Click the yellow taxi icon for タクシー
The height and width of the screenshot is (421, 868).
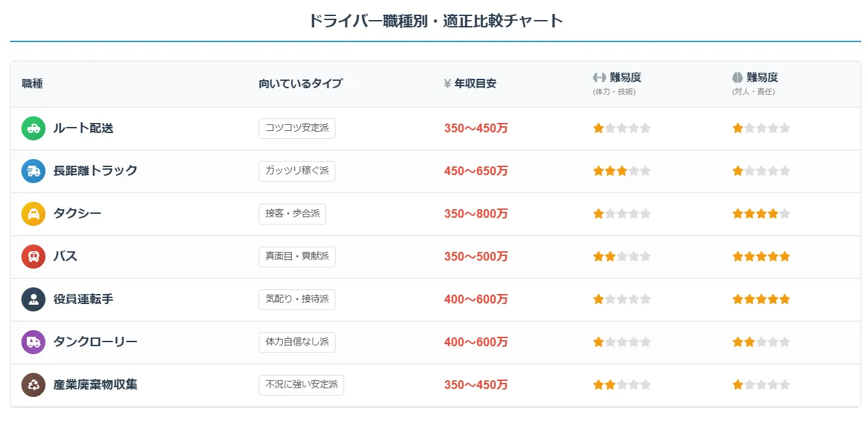click(33, 214)
